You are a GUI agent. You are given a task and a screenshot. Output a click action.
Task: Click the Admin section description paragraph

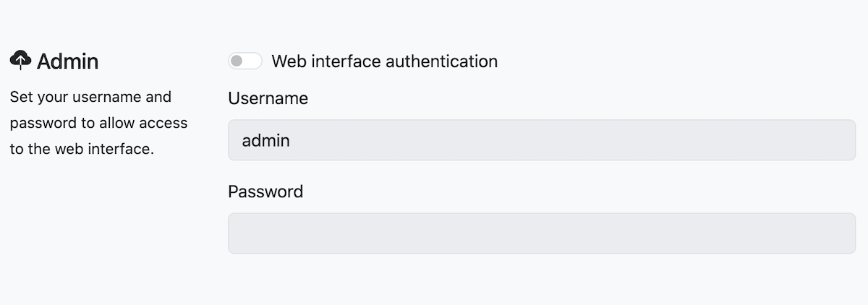[98, 124]
